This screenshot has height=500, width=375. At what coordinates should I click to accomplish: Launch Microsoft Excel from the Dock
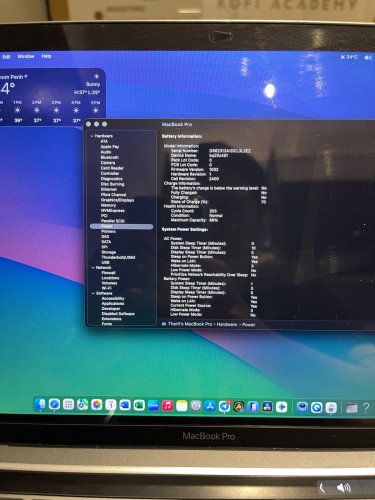139,405
